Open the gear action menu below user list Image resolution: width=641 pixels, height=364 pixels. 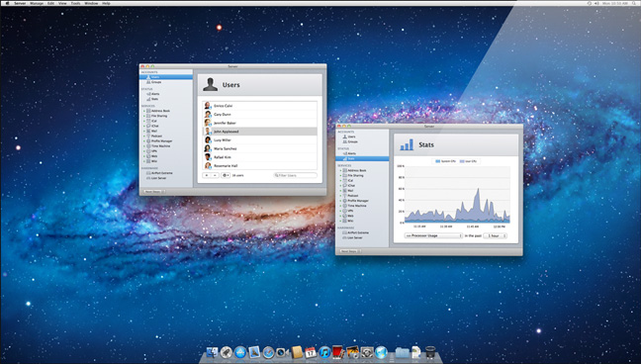226,175
